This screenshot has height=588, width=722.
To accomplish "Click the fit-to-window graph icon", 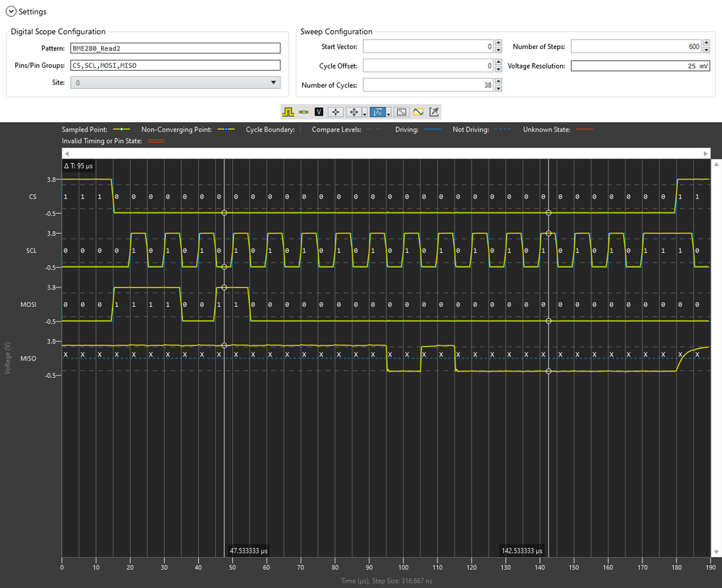I will [402, 112].
